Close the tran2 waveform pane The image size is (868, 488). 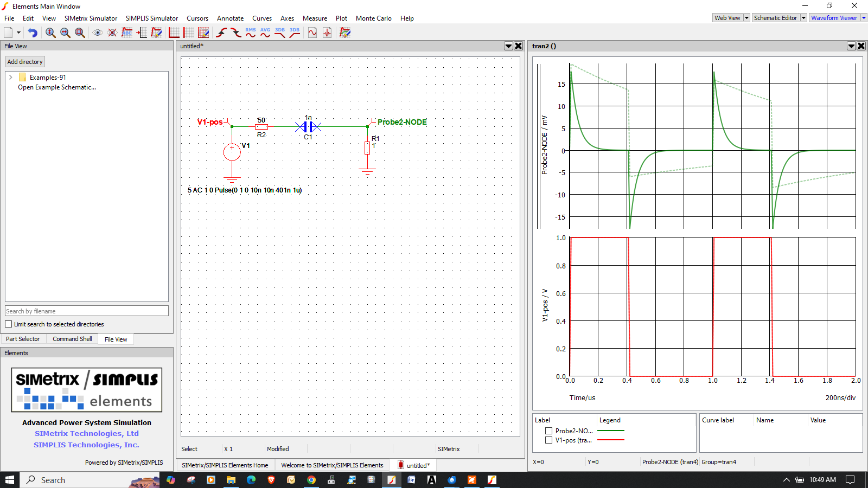click(861, 46)
